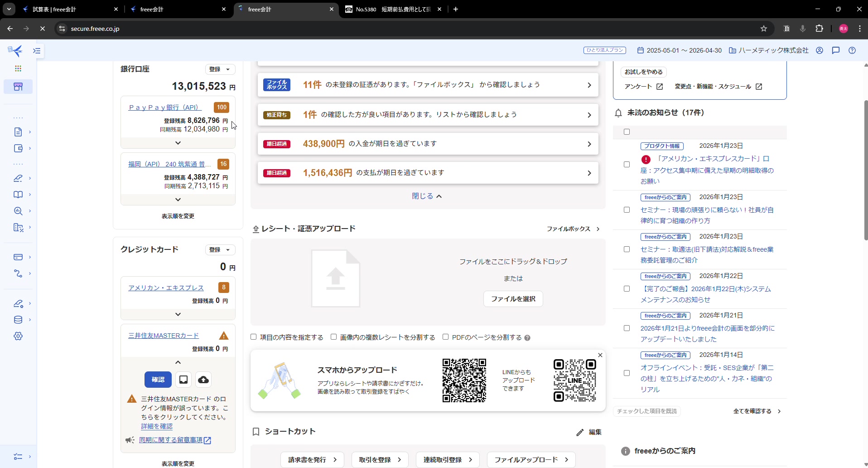Open the アメリカン・エキスプレス card link

coord(166,288)
